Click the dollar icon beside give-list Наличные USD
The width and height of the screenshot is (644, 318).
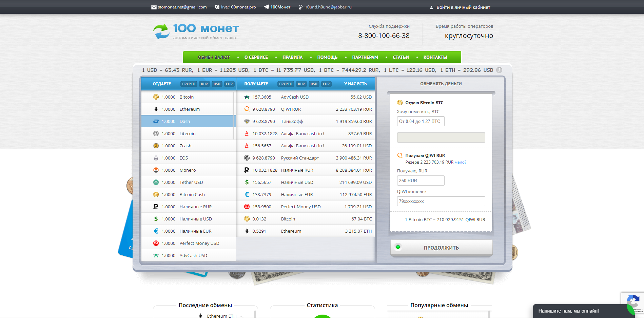pos(156,219)
